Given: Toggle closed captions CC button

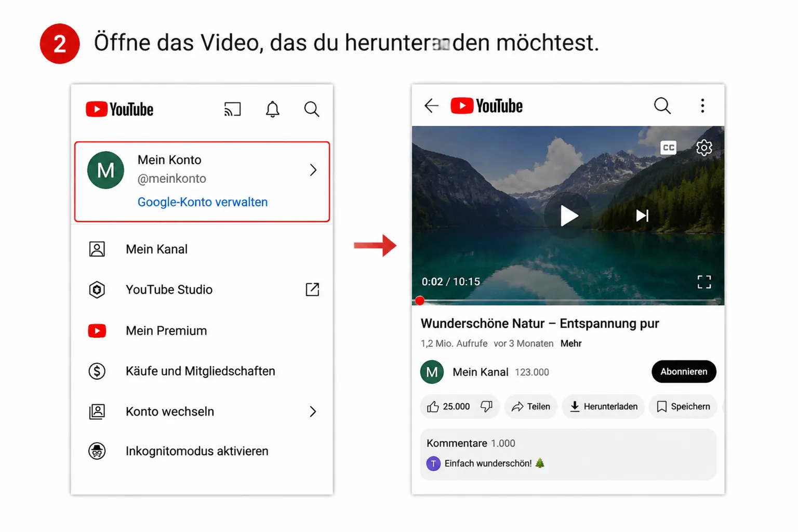Looking at the screenshot, I should (x=668, y=148).
